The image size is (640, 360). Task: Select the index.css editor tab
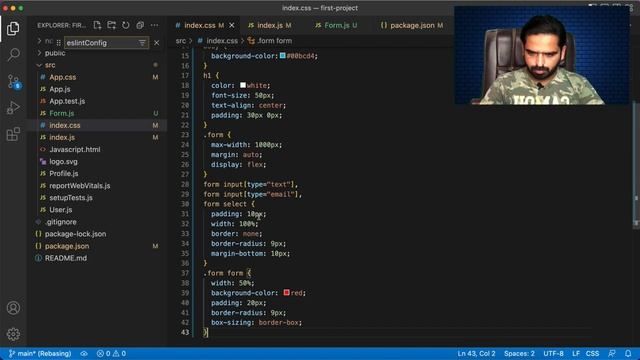[200, 25]
